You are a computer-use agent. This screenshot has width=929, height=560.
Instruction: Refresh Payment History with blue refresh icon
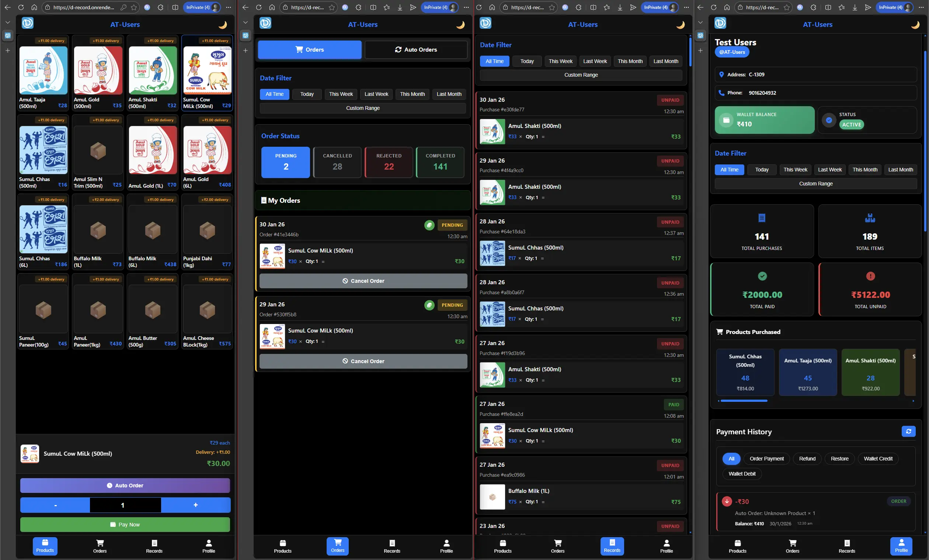[908, 431]
